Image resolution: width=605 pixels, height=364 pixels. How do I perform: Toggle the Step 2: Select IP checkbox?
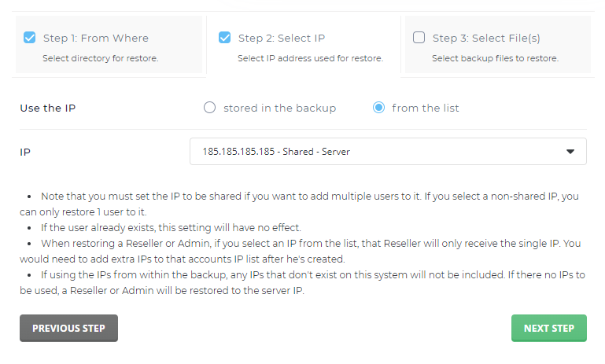224,38
